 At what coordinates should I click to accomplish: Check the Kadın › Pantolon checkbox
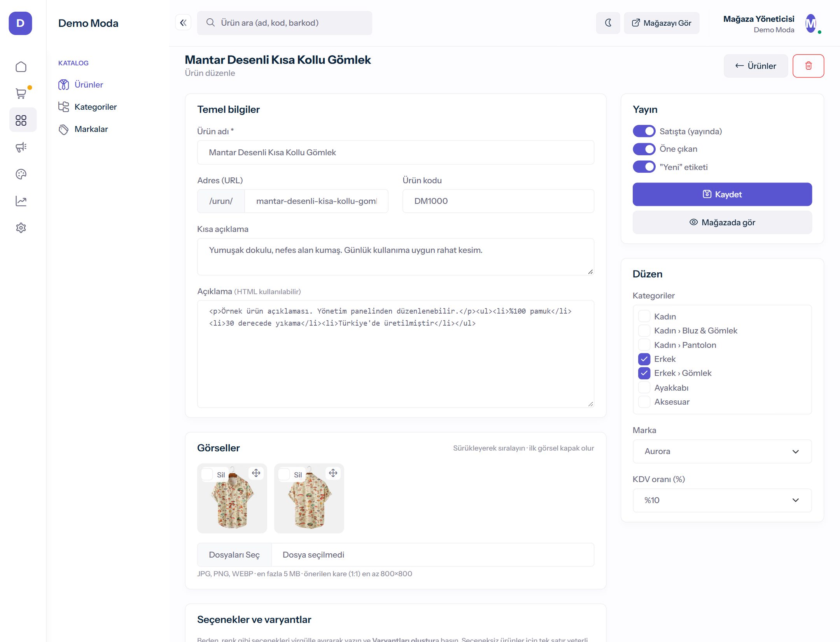[644, 344]
